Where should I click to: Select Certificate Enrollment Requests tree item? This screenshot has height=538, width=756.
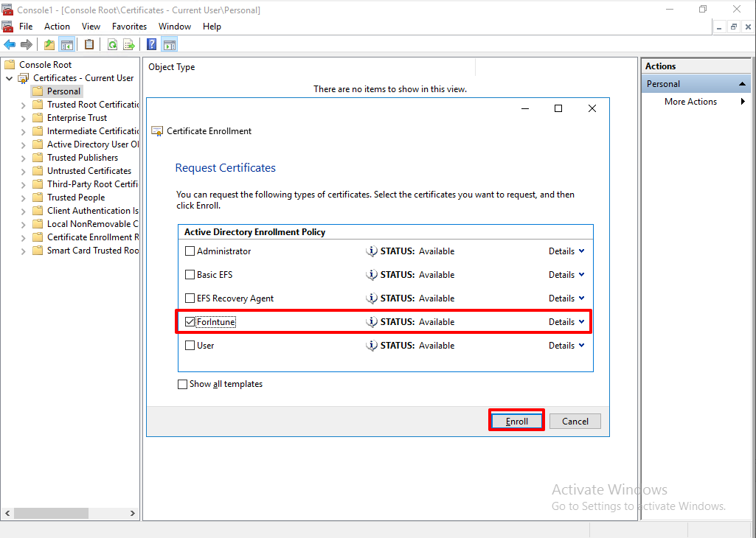[x=93, y=237]
